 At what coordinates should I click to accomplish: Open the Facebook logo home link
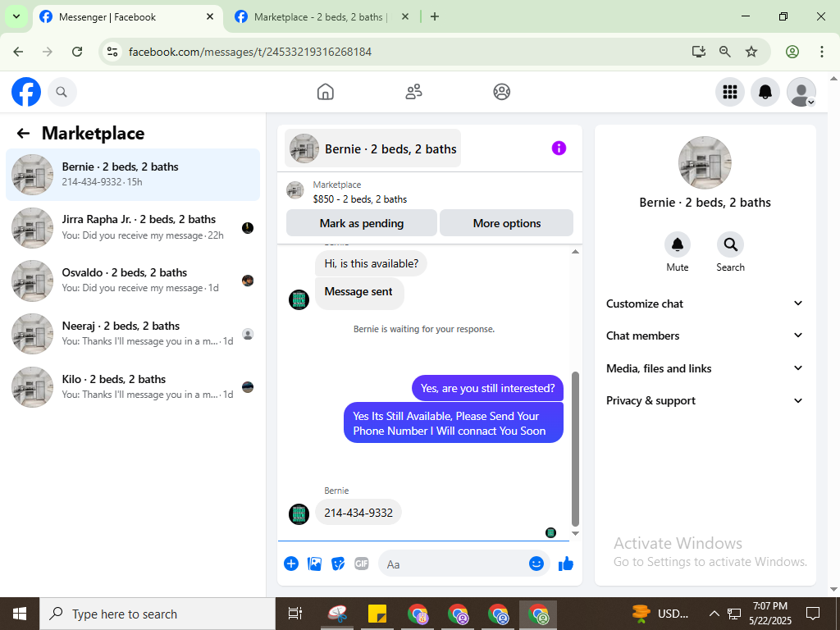point(26,92)
